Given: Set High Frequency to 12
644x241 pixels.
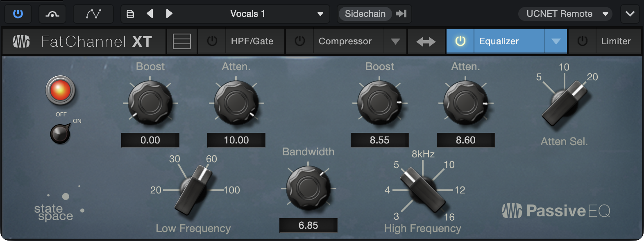Looking at the screenshot, I should pos(460,190).
